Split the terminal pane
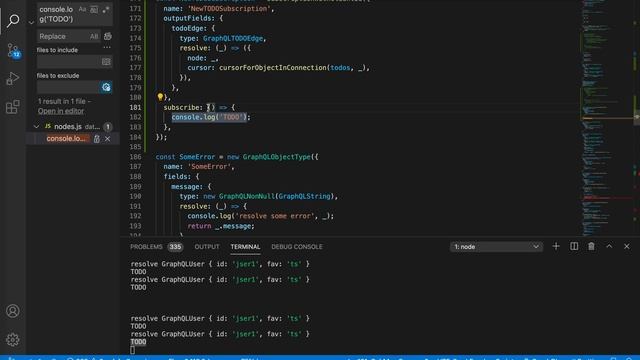Screen dimensions: 640x360 (574, 246)
